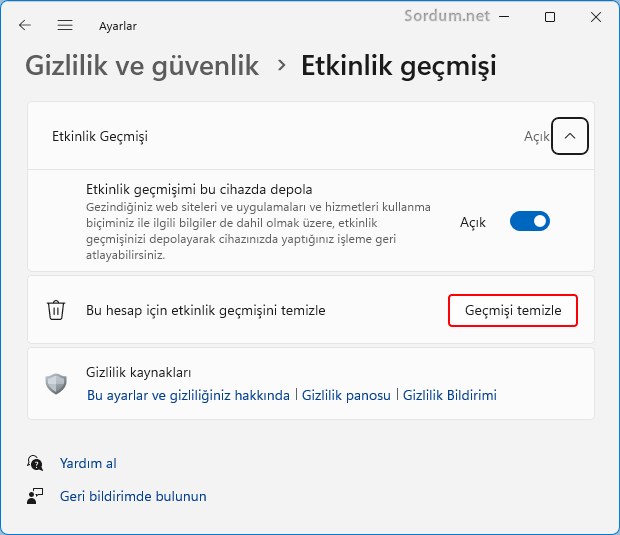The height and width of the screenshot is (535, 620).
Task: Click the Geçmişi temizle button
Action: 513,310
